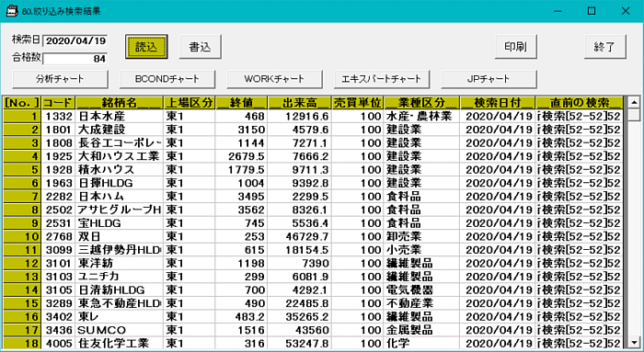Select the 大和ハウス工業 cell
This screenshot has width=644, height=352.
tap(120, 156)
